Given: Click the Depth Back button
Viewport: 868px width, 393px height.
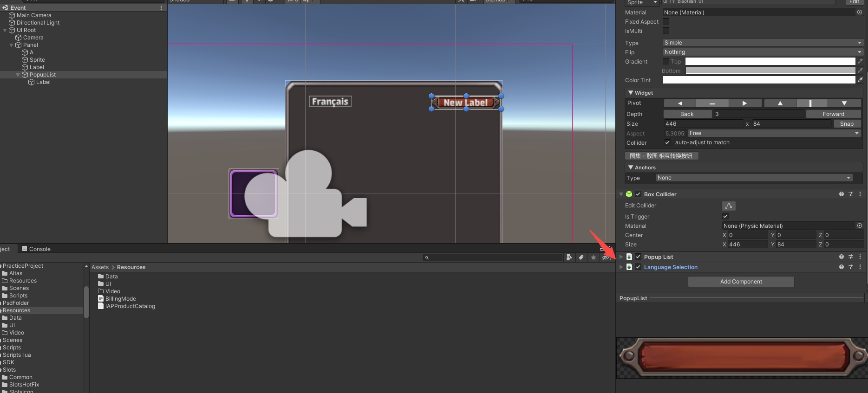Looking at the screenshot, I should tap(687, 114).
